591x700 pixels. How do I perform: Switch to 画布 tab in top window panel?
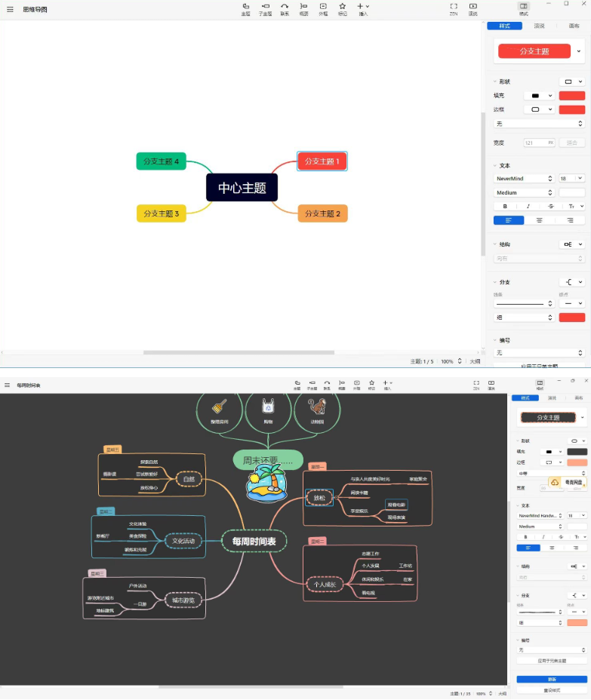574,26
